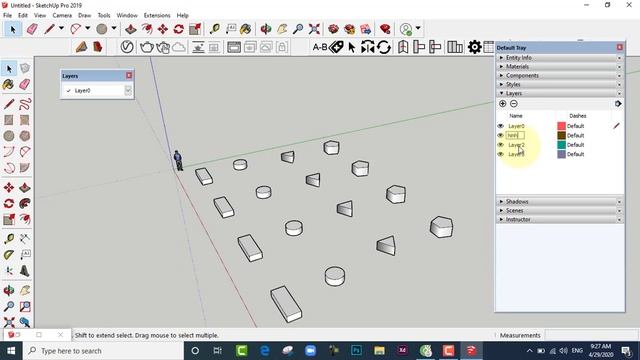Open Photoshop from the Windows taskbar
Screen dimensions: 640x360
point(356,351)
